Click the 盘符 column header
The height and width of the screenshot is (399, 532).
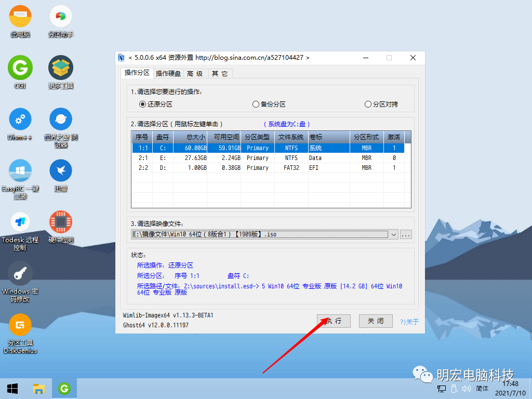tap(163, 137)
